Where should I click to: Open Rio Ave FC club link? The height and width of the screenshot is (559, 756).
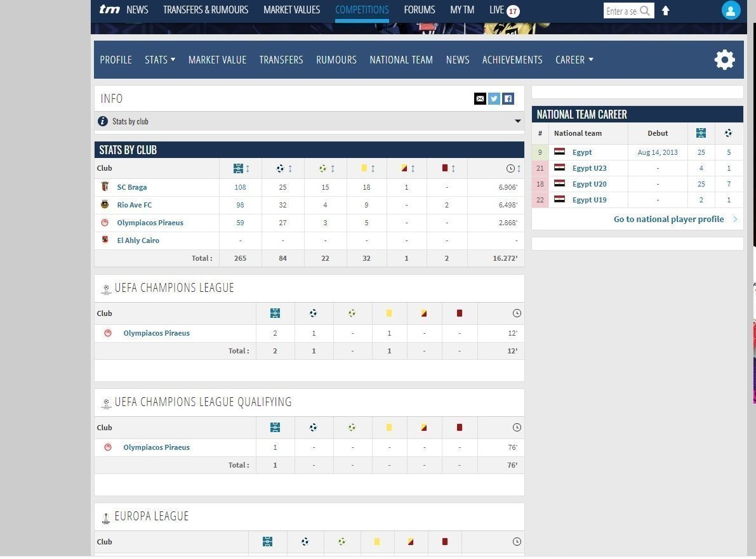coord(134,205)
